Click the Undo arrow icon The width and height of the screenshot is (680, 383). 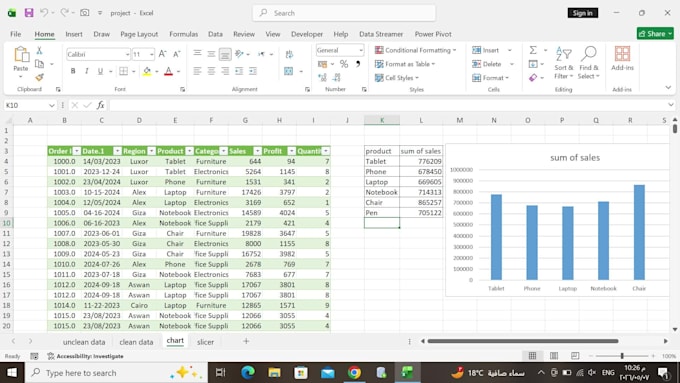coord(44,13)
